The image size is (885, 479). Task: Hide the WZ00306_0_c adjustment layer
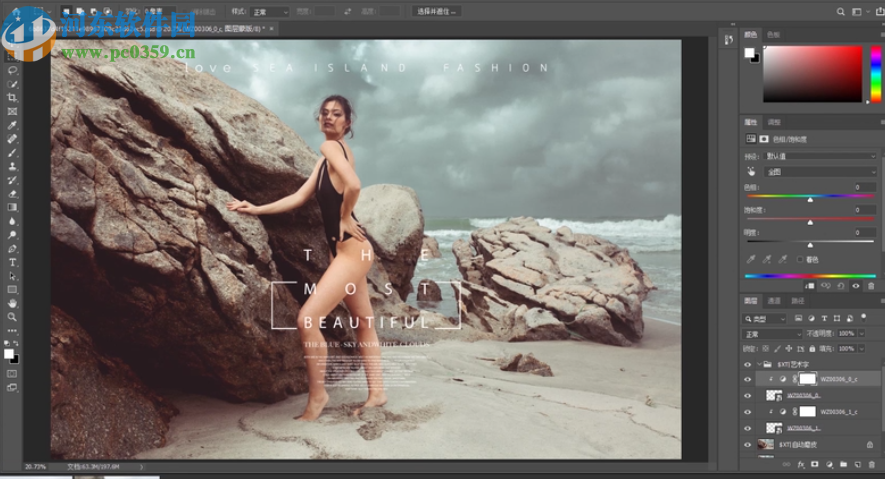(747, 380)
